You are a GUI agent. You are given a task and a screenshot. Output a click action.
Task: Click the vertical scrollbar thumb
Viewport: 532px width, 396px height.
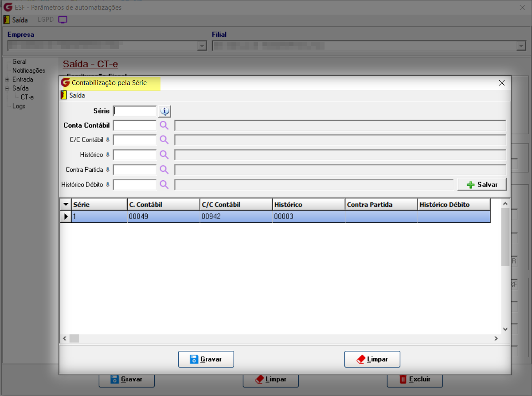(505, 237)
